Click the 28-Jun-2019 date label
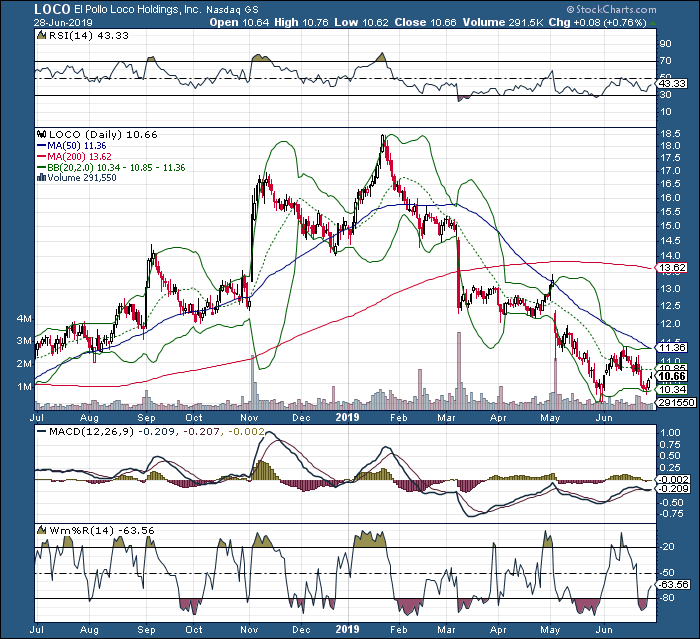The height and width of the screenshot is (639, 700). pos(63,22)
